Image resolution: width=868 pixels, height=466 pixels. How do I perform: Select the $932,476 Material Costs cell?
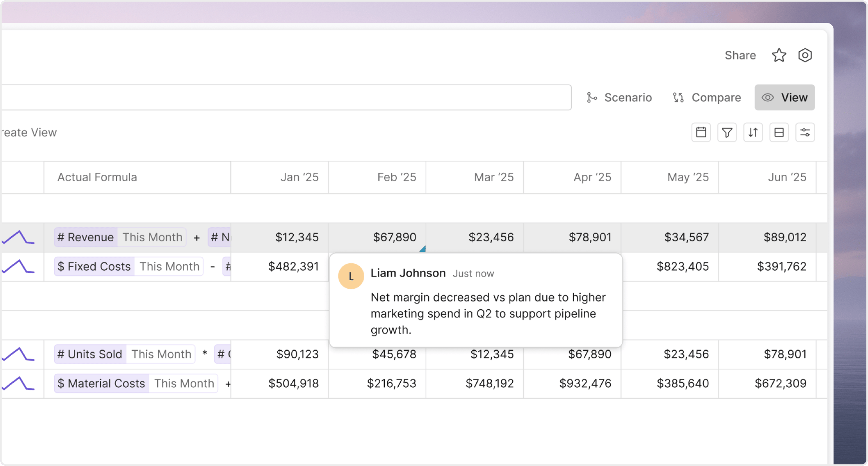[572, 384]
